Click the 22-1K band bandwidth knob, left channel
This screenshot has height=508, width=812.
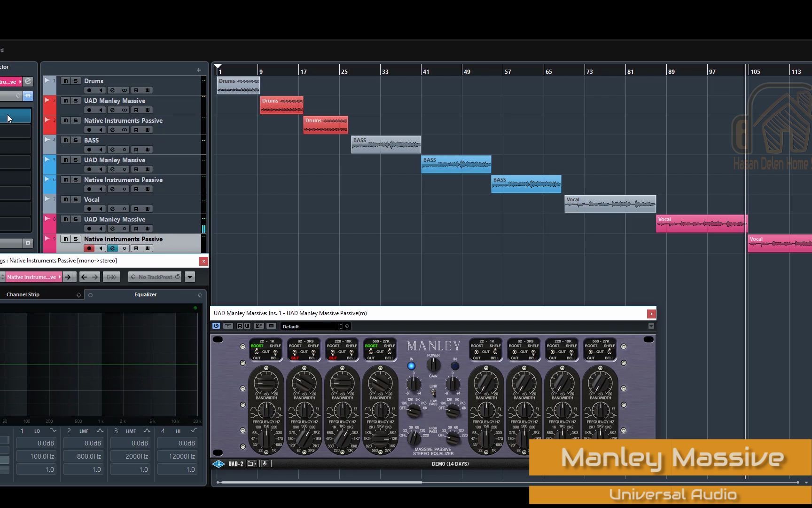(266, 412)
